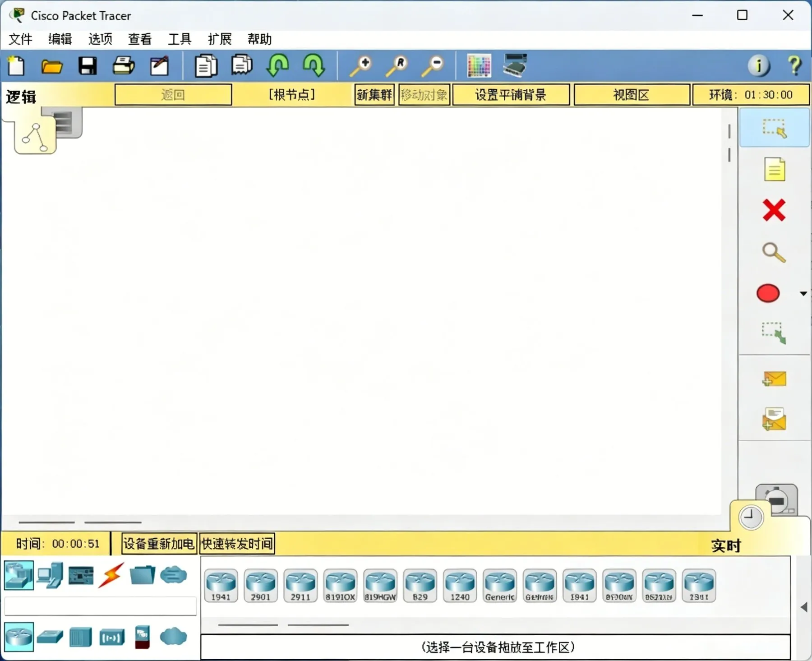
Task: Open the Activity Wizard pencil icon
Action: (159, 66)
